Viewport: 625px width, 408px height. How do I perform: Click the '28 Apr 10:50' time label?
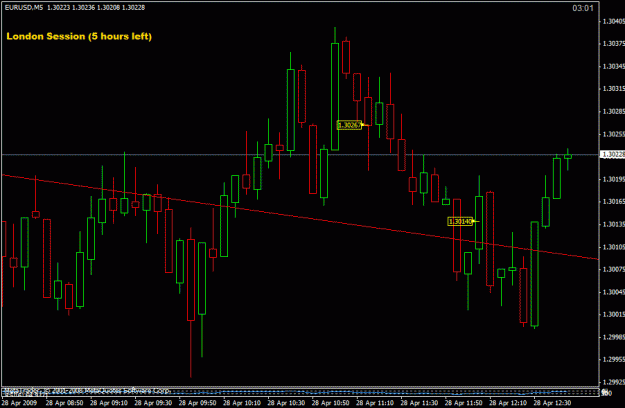pos(330,403)
